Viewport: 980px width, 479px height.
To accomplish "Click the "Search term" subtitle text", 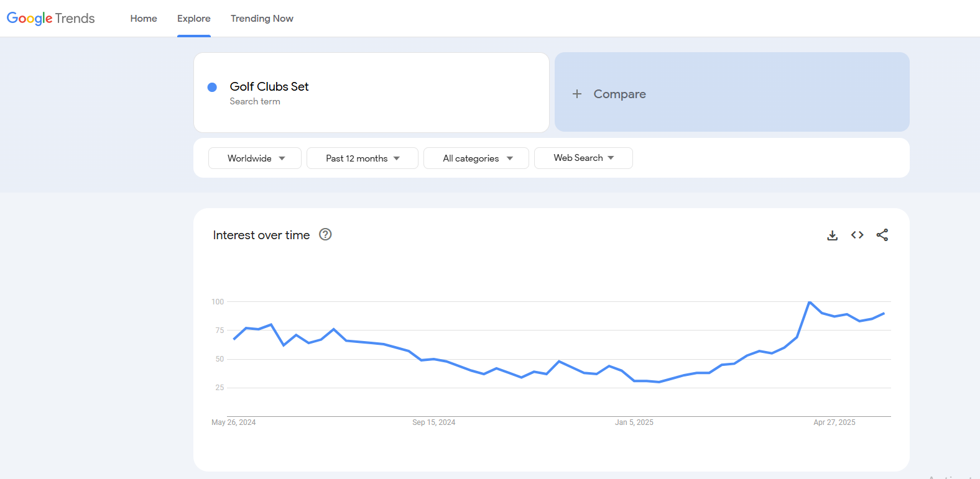I will [x=255, y=101].
